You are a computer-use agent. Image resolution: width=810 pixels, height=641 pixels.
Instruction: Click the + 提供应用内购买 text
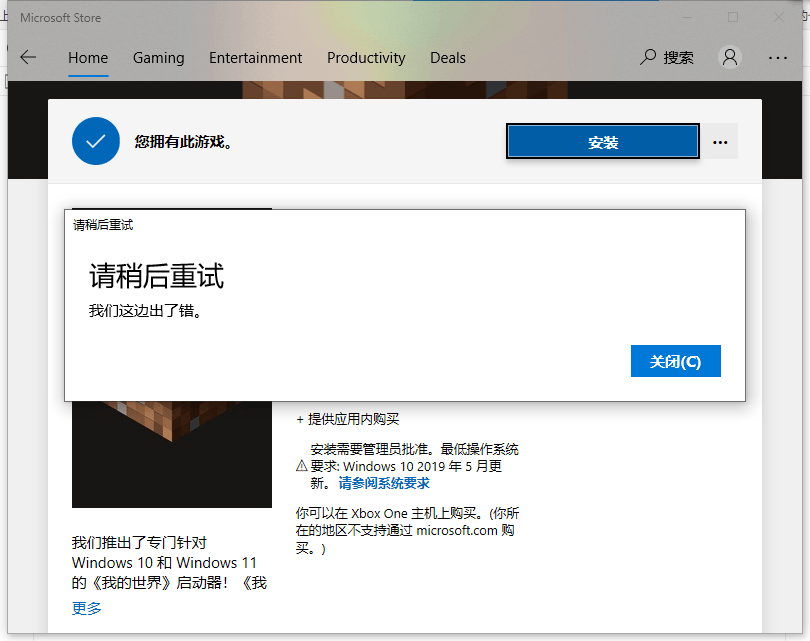click(348, 419)
